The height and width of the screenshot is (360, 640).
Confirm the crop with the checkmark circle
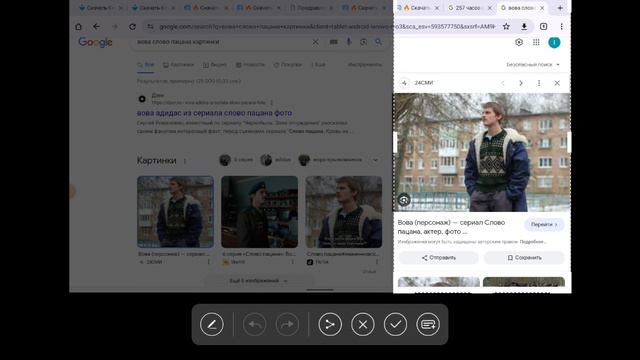(x=395, y=324)
